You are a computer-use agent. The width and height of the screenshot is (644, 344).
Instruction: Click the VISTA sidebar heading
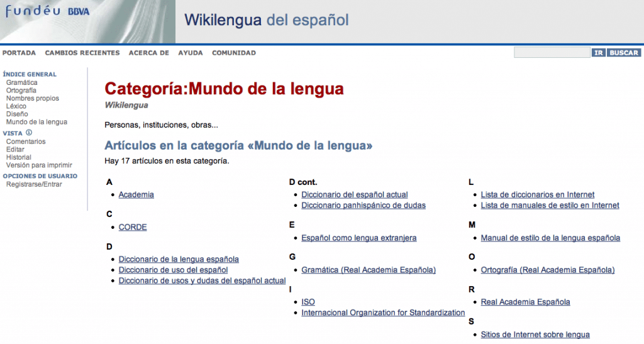[x=13, y=133]
